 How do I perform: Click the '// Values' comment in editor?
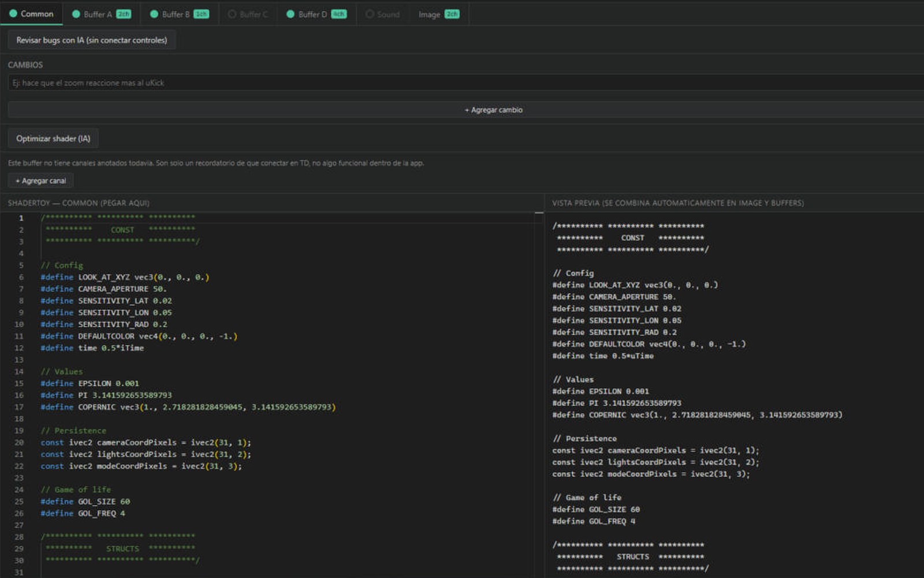(x=62, y=372)
